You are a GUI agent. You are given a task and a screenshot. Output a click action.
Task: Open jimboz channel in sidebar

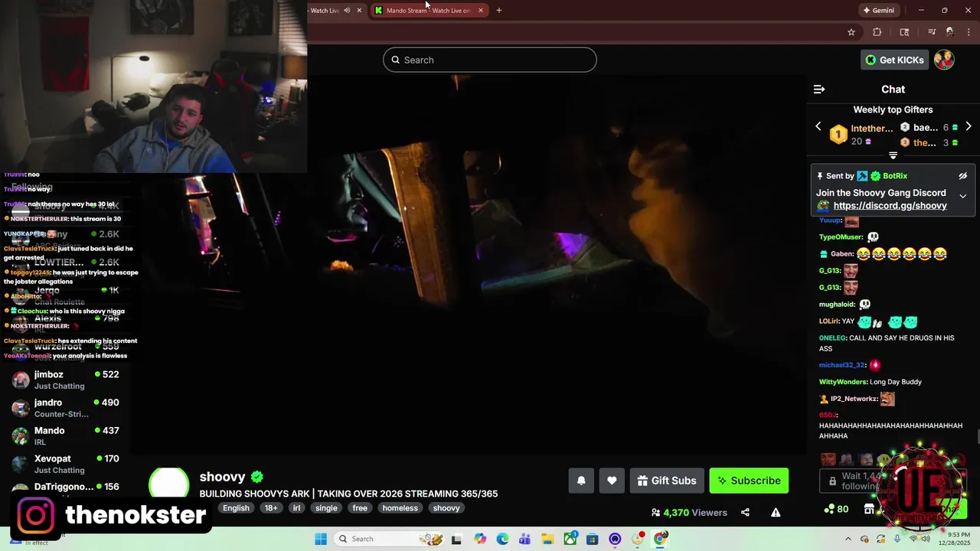67,380
